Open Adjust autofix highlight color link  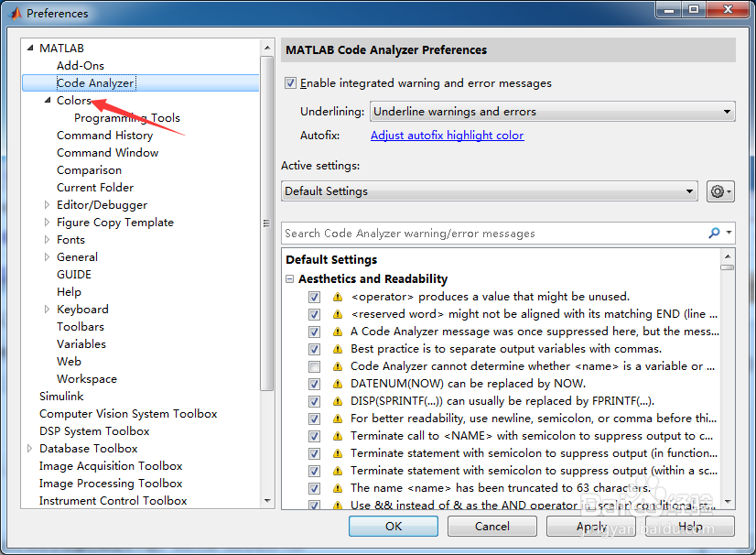[447, 136]
